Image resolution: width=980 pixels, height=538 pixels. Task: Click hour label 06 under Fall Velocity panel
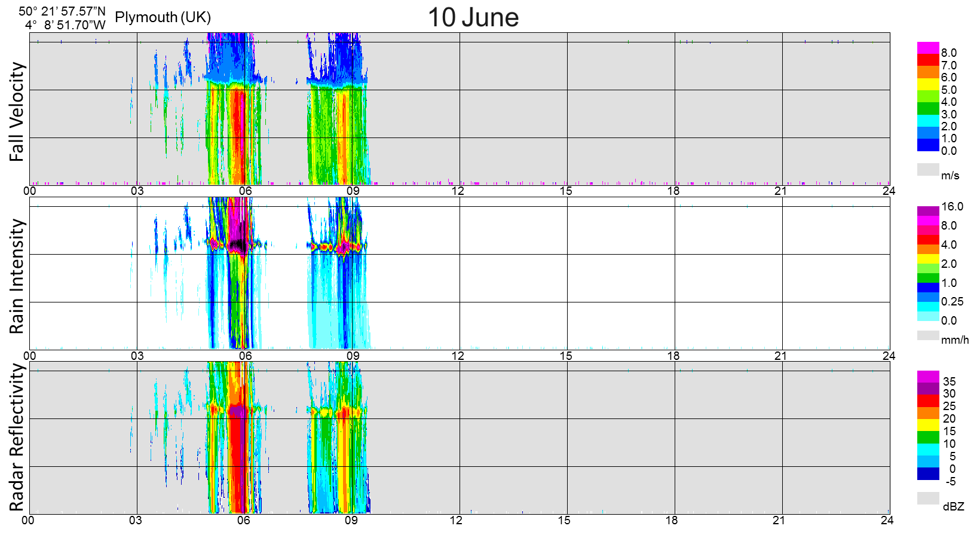coord(245,191)
